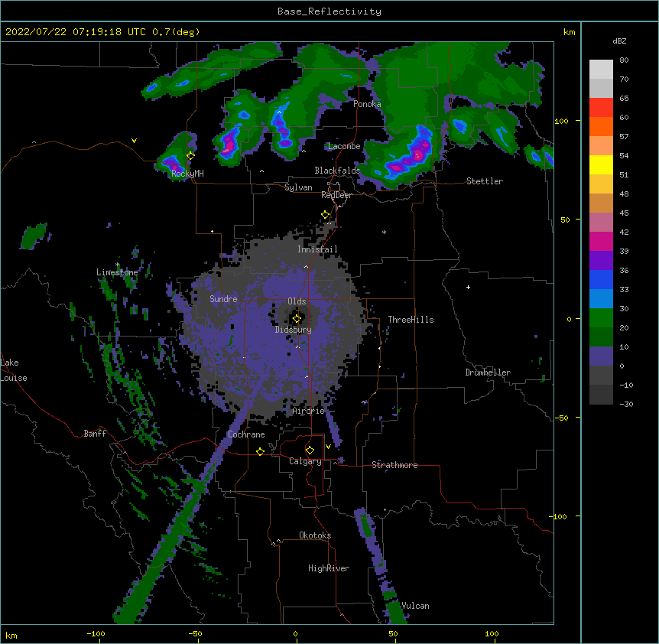Click the RedDeer city label

[x=336, y=195]
